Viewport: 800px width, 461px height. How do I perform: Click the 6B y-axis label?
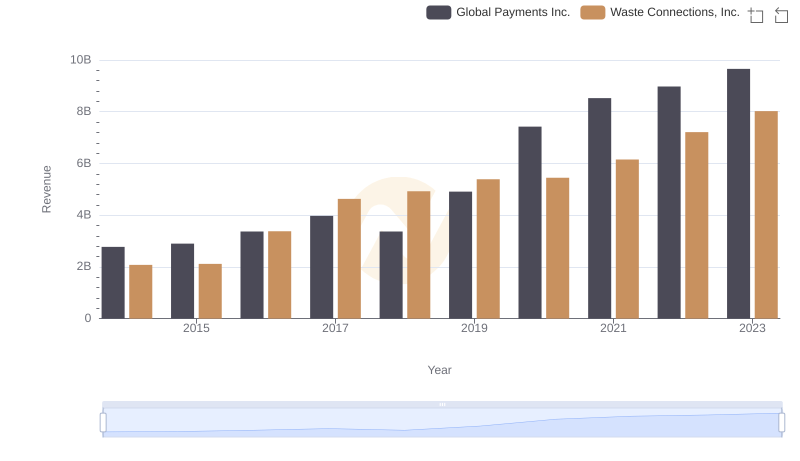84,163
